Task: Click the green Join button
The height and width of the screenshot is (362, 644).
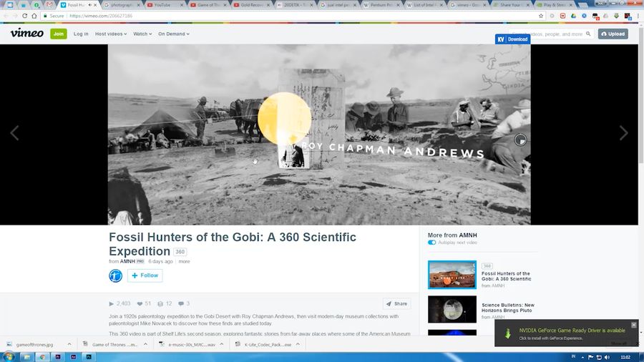Action: click(x=59, y=34)
